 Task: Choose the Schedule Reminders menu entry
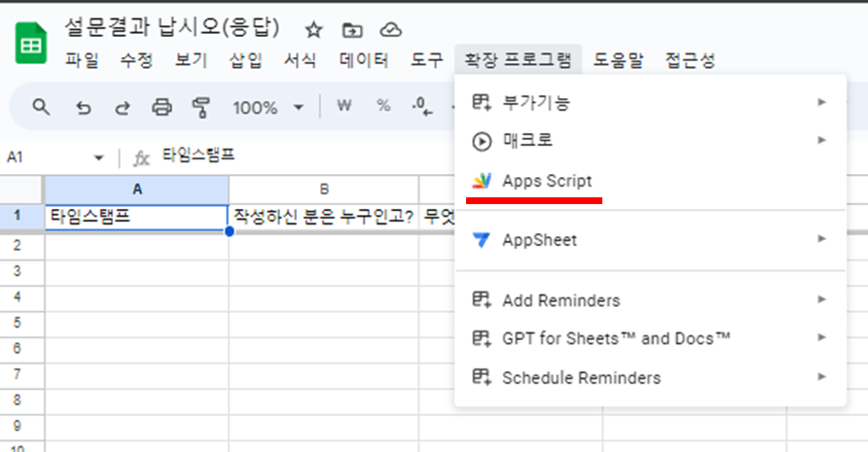[x=650, y=377]
